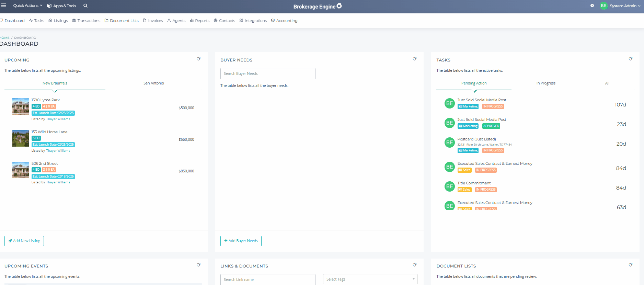Open Document Lists nav item
The image size is (644, 285).
coord(122,21)
